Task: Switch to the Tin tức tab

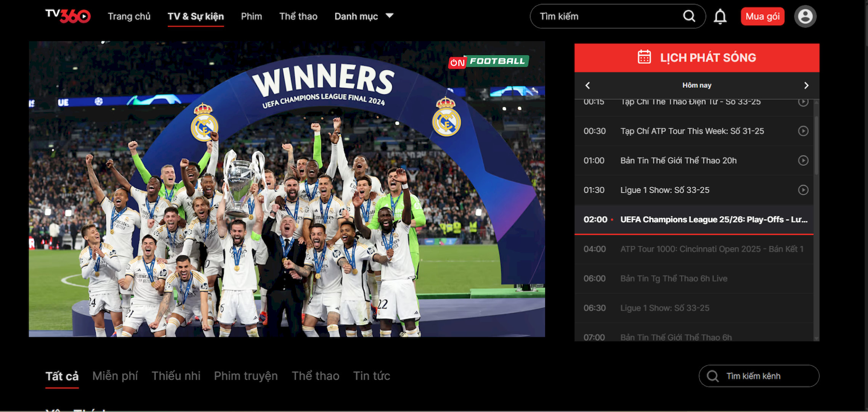Action: click(371, 376)
